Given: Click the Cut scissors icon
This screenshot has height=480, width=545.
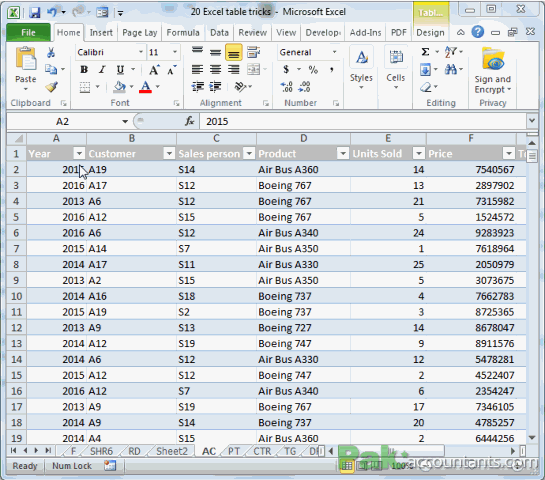Looking at the screenshot, I should [51, 52].
